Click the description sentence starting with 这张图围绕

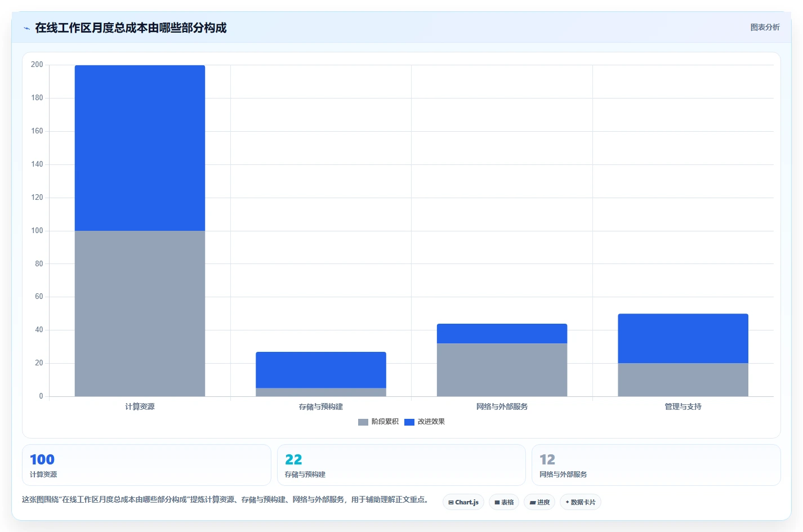coord(226,499)
